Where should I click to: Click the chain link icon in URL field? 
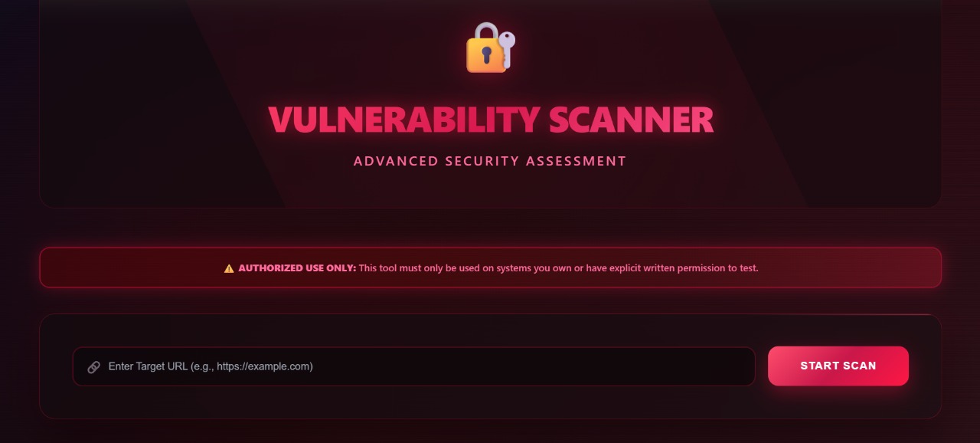(x=94, y=367)
